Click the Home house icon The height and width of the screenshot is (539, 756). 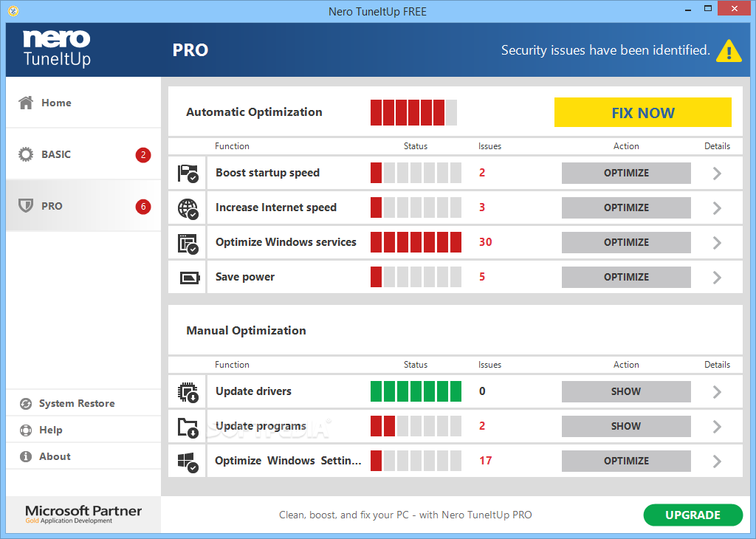tap(26, 102)
